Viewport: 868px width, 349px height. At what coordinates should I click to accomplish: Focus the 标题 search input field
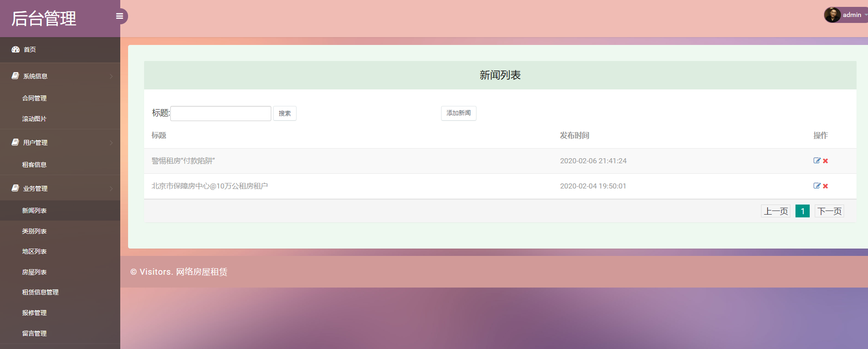pos(221,113)
